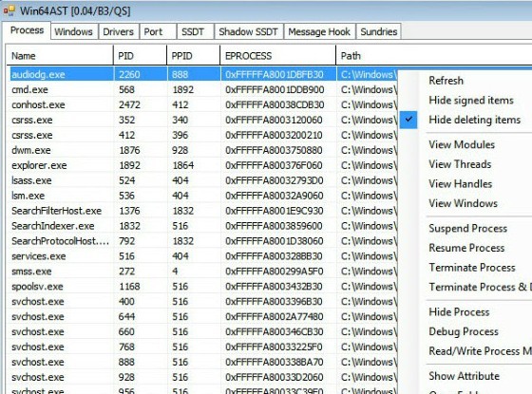Click EPROCESS value 0xFFFFFA800376F060
This screenshot has width=532, height=394.
[274, 165]
